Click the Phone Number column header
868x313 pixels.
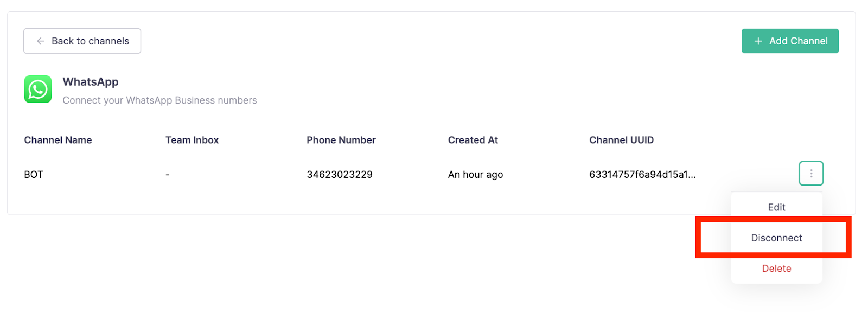tap(341, 140)
